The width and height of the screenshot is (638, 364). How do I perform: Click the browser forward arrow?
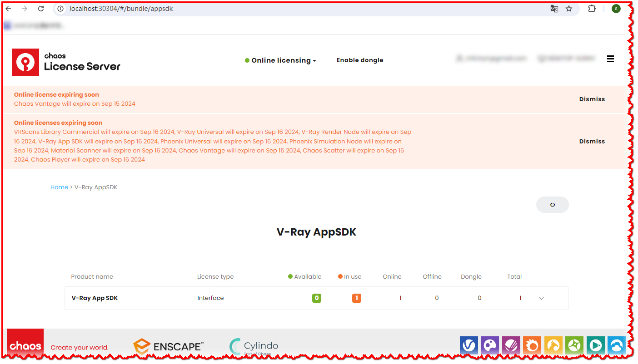pyautogui.click(x=25, y=9)
